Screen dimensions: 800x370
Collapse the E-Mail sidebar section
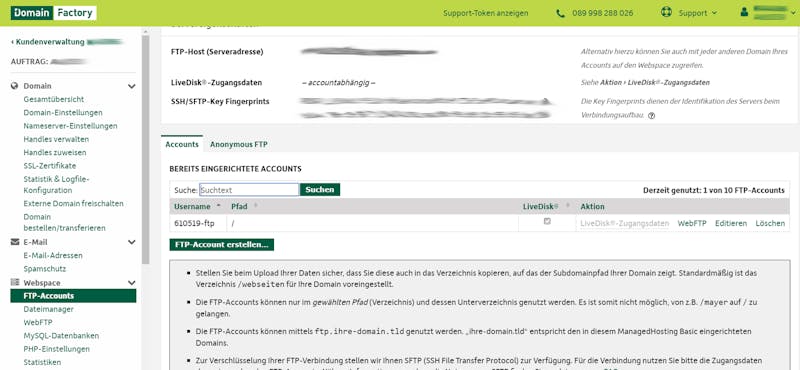pos(132,242)
